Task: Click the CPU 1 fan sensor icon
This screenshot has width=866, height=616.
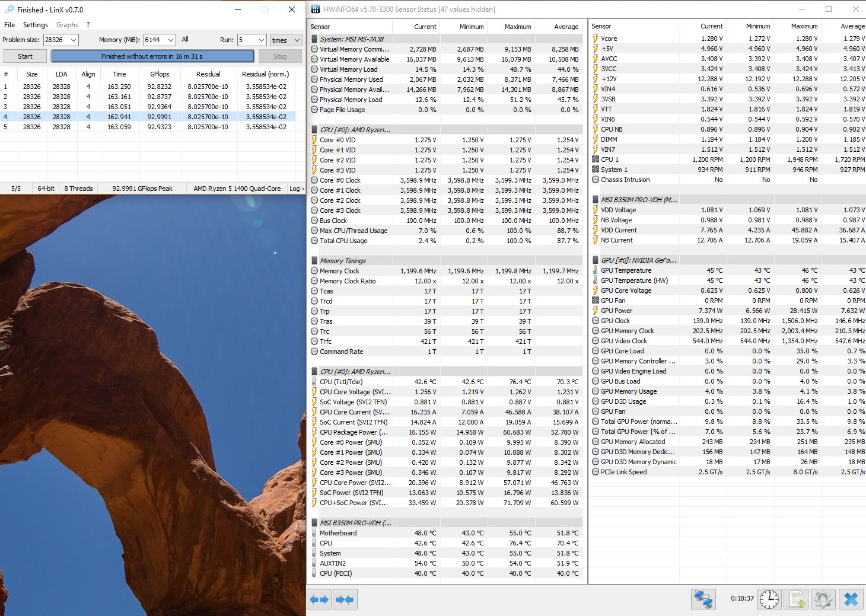Action: pyautogui.click(x=596, y=159)
